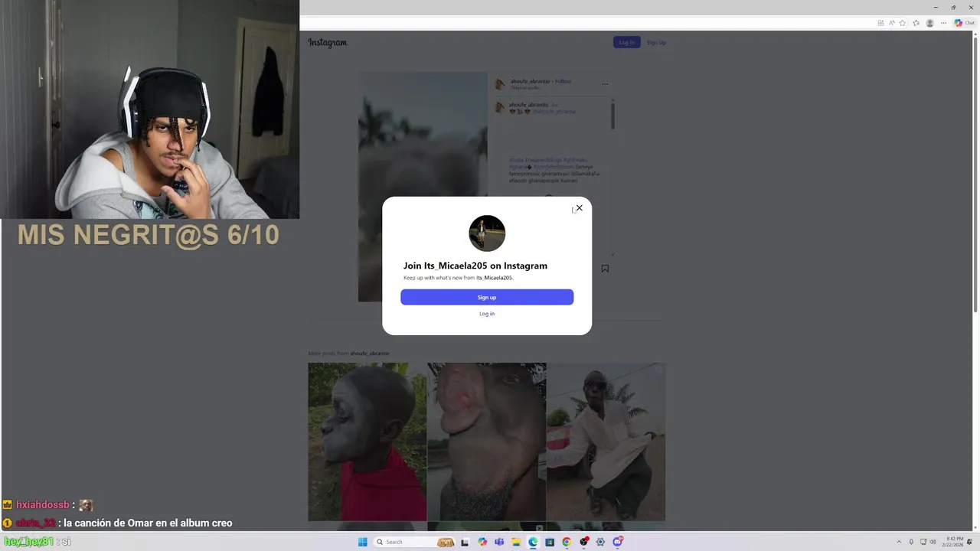Image resolution: width=980 pixels, height=551 pixels.
Task: Click the blue Sign up button in dialog
Action: (487, 297)
